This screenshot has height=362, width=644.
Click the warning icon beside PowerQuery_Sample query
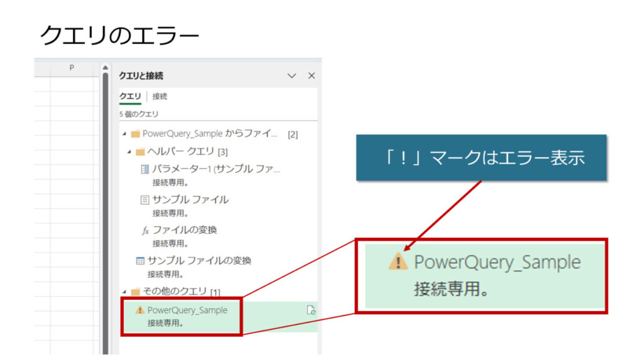point(140,310)
